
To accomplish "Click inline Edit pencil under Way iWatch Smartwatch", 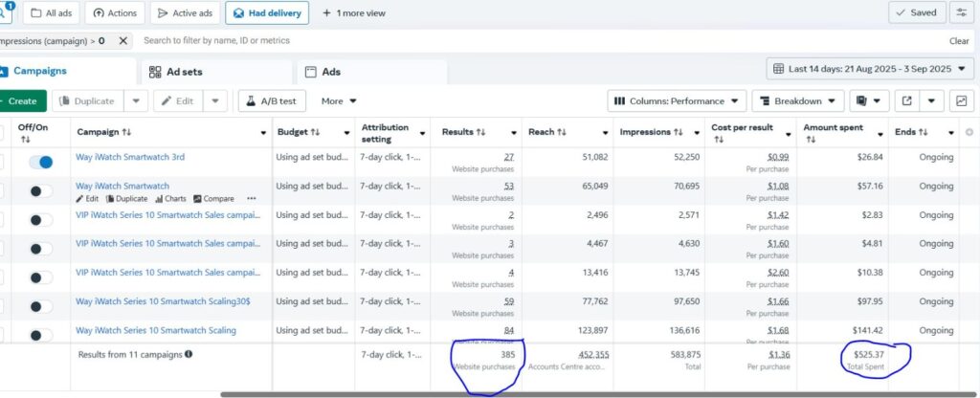I will pos(87,199).
